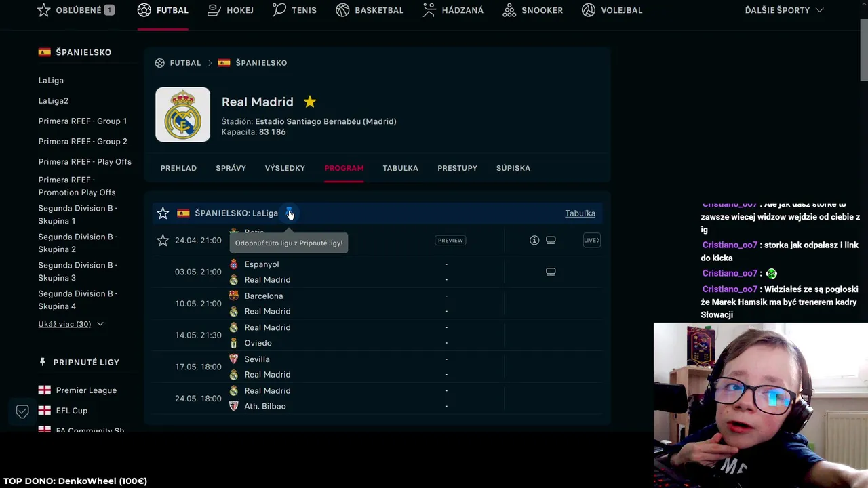The width and height of the screenshot is (868, 488).
Task: Open LaLiga2 in the sidebar
Action: (54, 101)
